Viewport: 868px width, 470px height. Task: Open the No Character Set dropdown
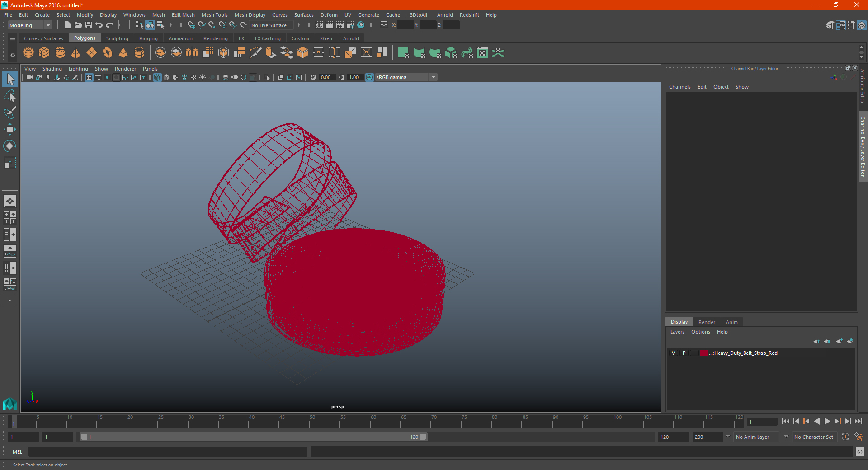(814, 437)
